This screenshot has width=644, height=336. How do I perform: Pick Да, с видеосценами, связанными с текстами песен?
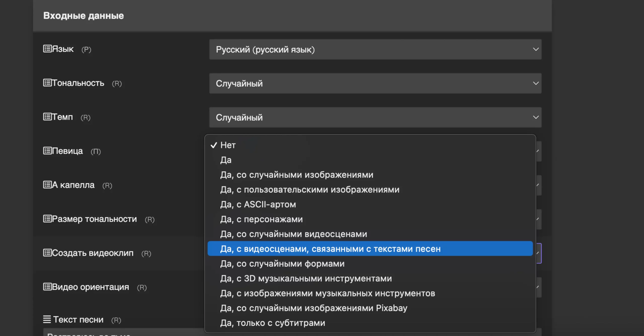pos(330,249)
